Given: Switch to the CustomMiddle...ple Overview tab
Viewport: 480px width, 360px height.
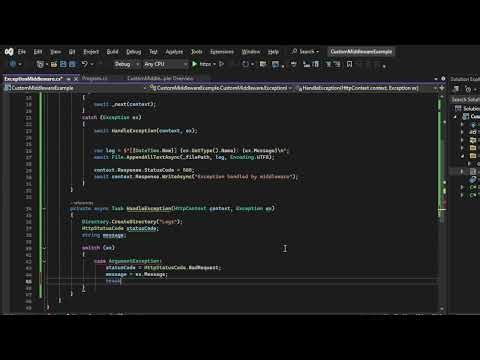Looking at the screenshot, I should pos(160,78).
